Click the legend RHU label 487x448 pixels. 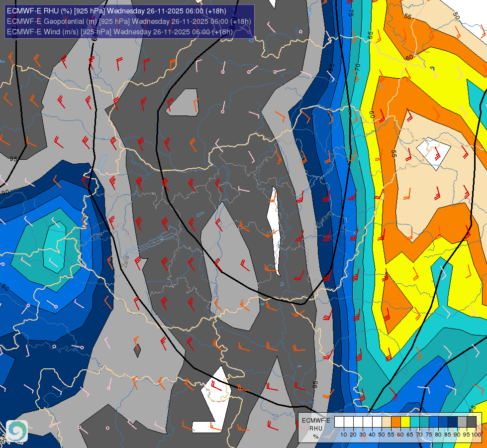click(x=316, y=428)
